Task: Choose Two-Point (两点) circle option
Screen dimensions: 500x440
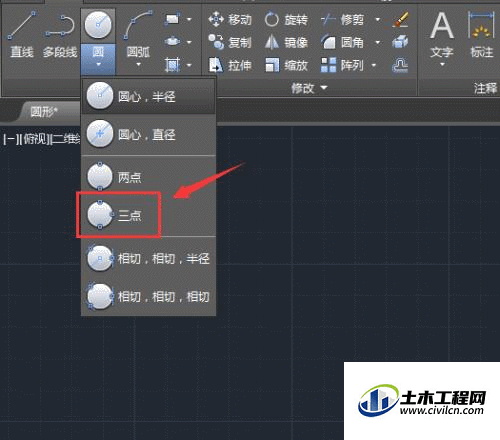Action: [x=149, y=177]
